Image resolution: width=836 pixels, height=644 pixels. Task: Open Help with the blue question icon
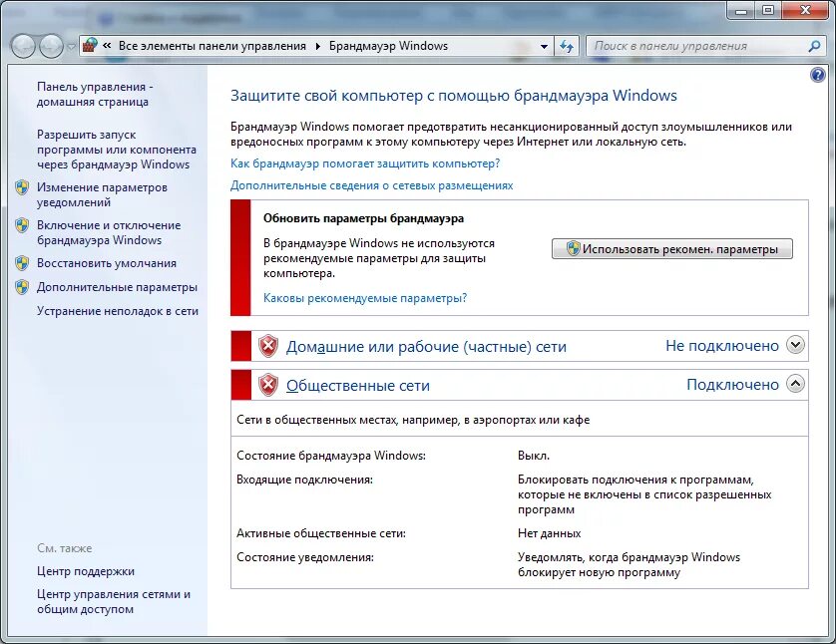[818, 75]
